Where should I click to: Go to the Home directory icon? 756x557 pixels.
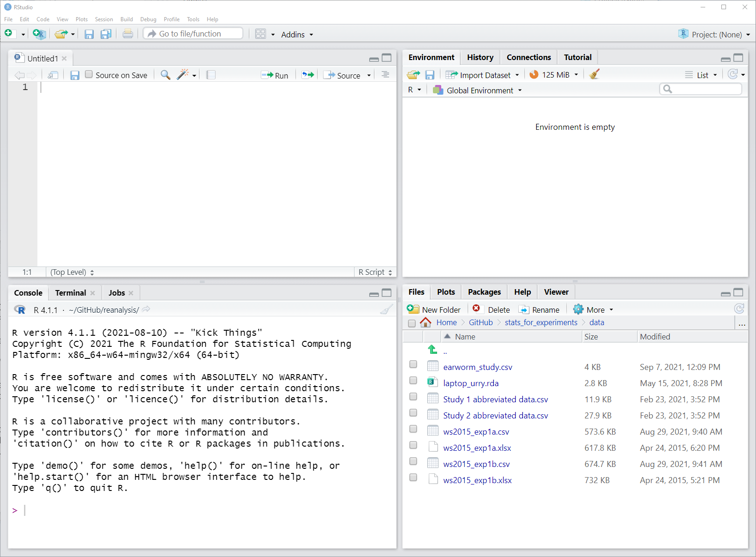[x=426, y=322]
